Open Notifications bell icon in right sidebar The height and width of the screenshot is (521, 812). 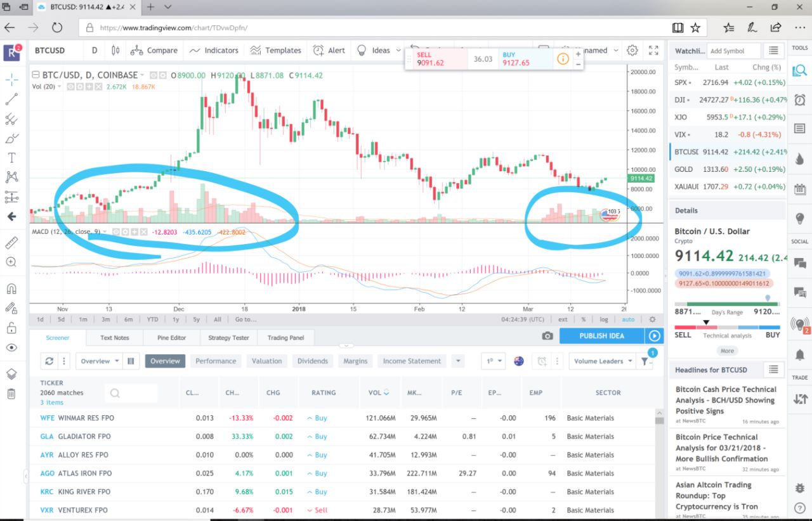coord(799,354)
